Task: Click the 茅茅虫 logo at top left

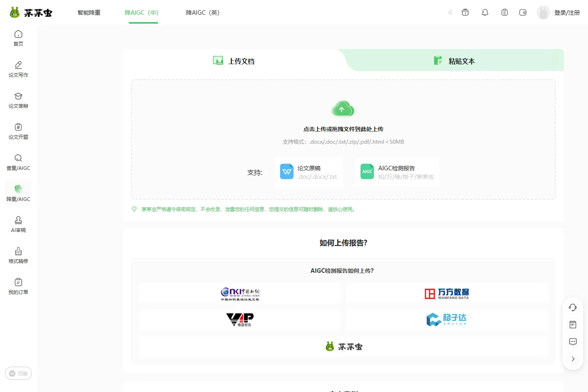Action: coord(31,13)
